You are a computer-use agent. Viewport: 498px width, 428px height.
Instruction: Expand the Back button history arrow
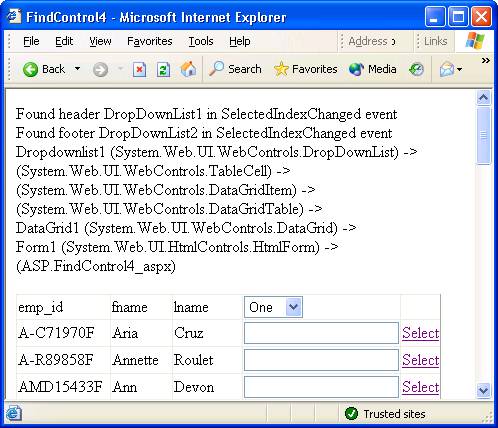pos(77,69)
